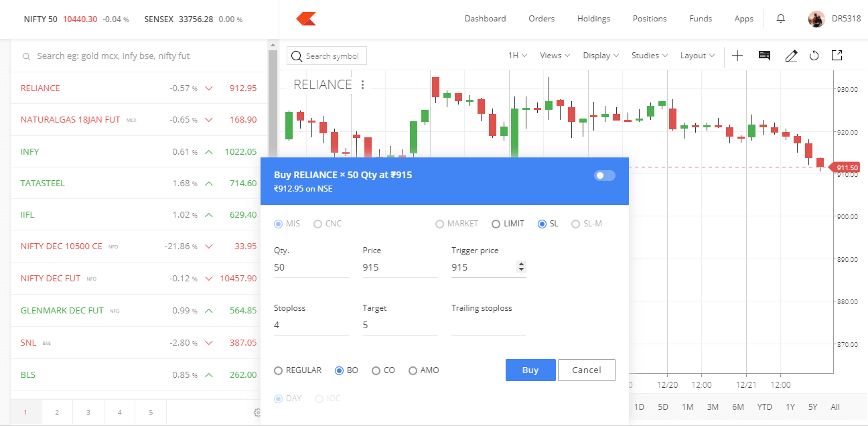Click the Kite logo icon
868x426 pixels.
tap(306, 19)
